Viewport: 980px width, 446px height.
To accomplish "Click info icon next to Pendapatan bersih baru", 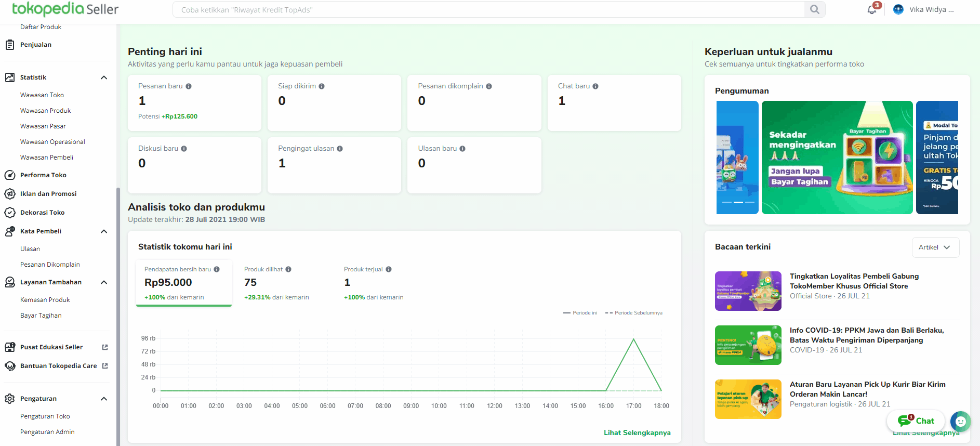I will (x=217, y=269).
